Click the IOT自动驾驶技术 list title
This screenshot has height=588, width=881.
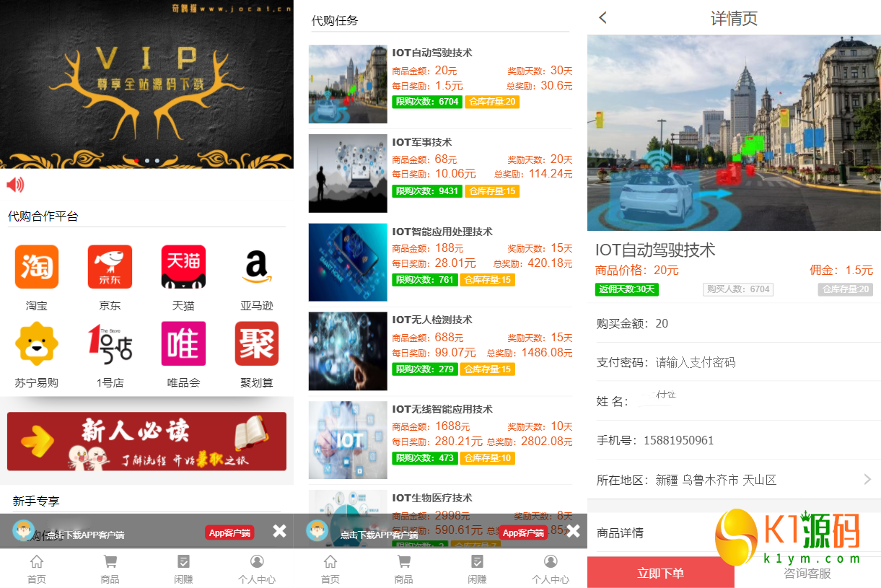[x=432, y=53]
